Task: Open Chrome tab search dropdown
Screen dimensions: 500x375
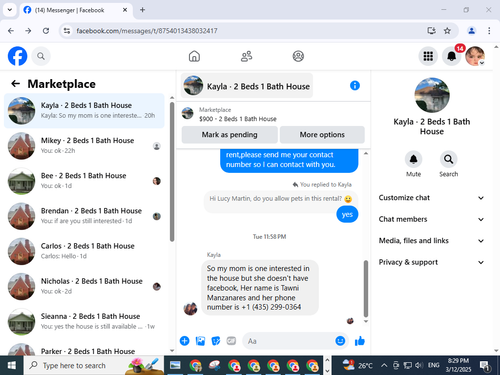Action: tap(10, 10)
